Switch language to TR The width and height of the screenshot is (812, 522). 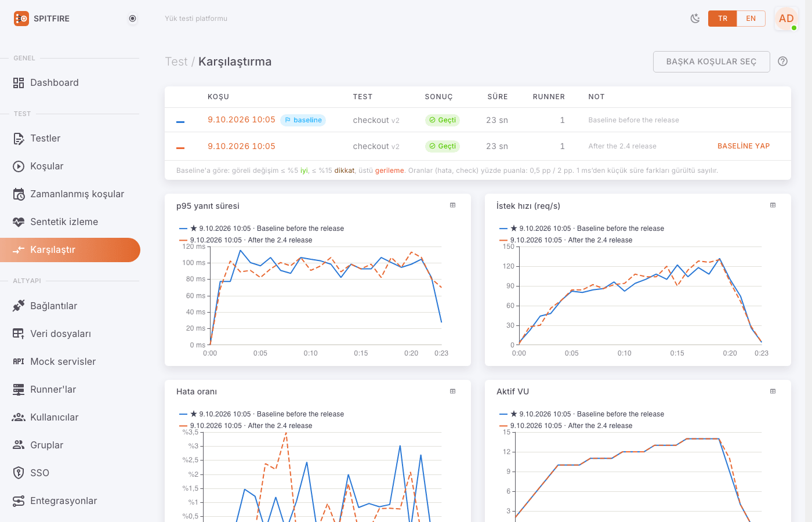point(723,19)
